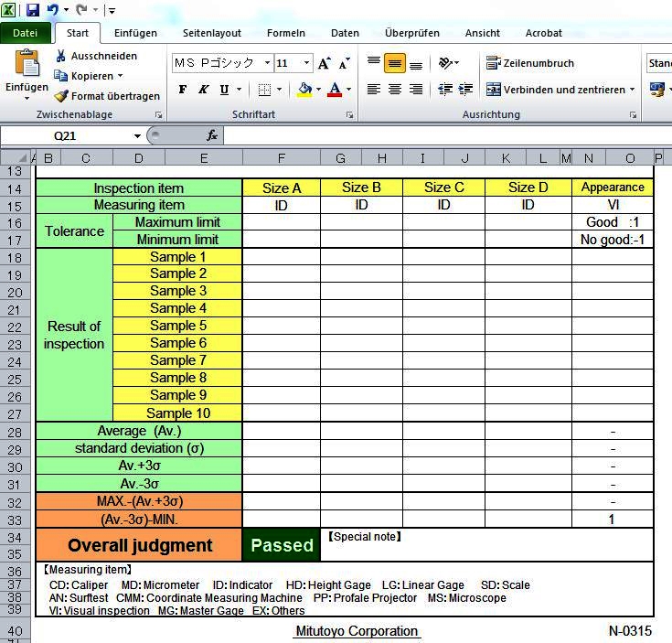This screenshot has height=643, width=672.
Task: Open Verbinden und zentrieren dropdown arrow
Action: point(632,90)
